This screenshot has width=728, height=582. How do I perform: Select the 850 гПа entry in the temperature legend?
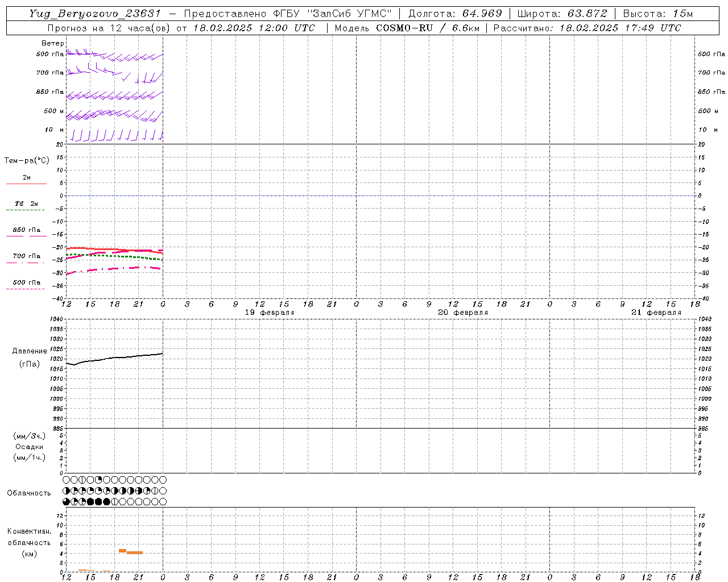26,230
